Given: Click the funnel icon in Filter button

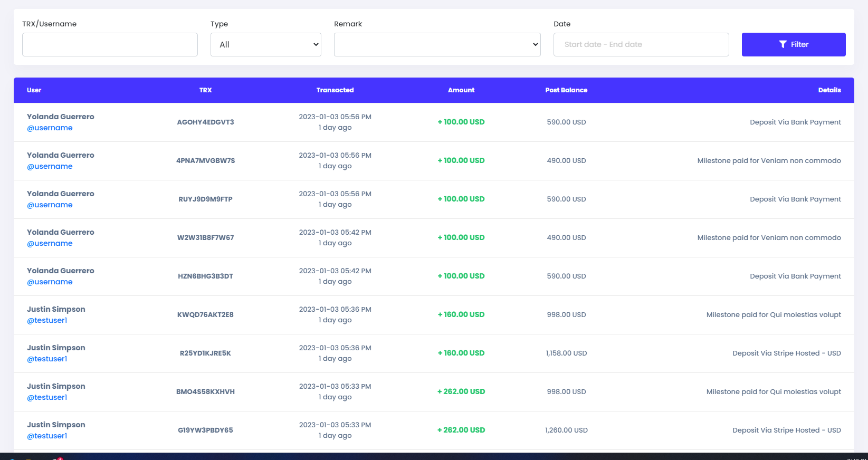Looking at the screenshot, I should [783, 45].
